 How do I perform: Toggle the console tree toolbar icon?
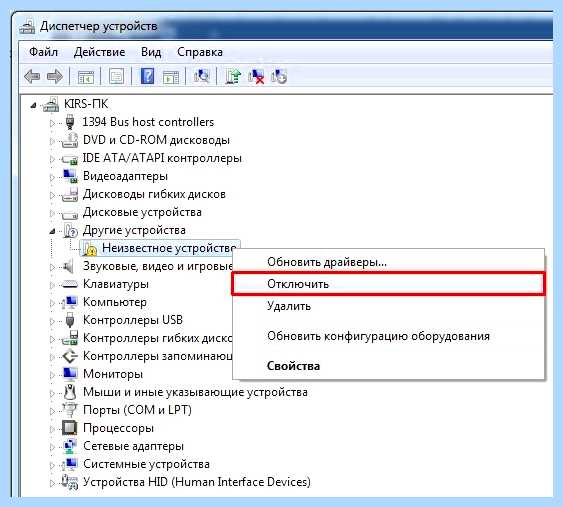click(x=86, y=76)
